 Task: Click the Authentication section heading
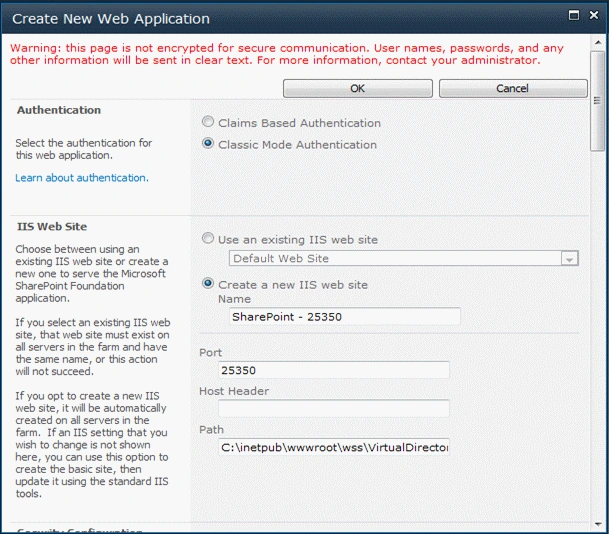tap(59, 110)
